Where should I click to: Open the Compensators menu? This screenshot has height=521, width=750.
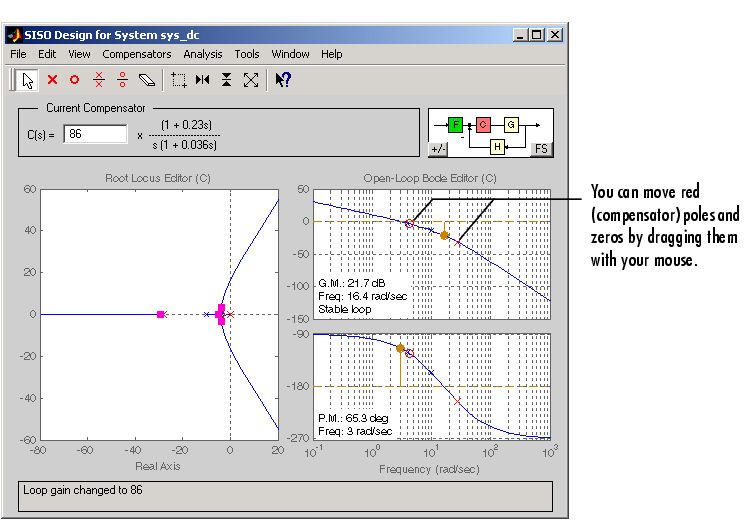(x=136, y=54)
